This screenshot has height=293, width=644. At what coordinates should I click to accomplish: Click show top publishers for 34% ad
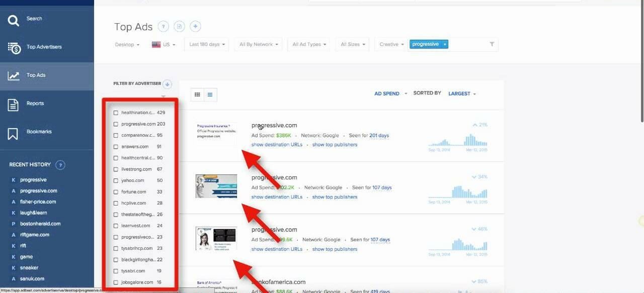pyautogui.click(x=335, y=197)
